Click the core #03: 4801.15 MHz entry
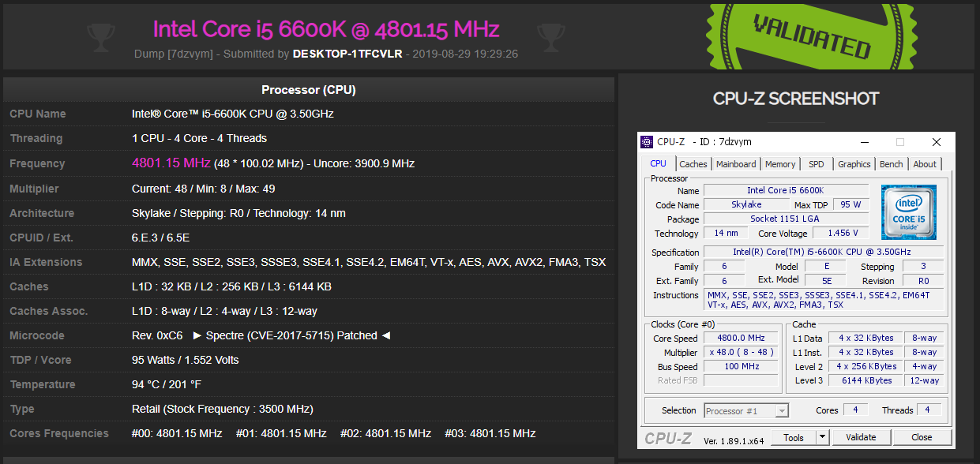Screen dimensions: 980x464 click(x=490, y=433)
